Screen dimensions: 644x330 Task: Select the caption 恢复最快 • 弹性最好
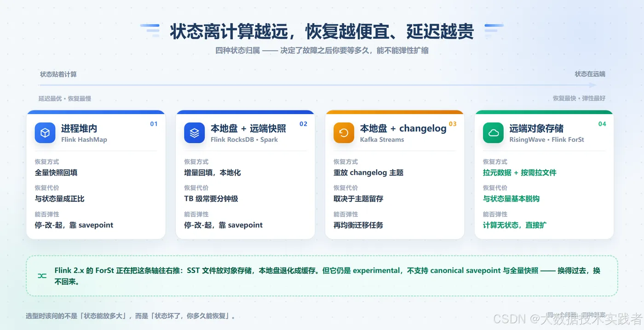579,98
